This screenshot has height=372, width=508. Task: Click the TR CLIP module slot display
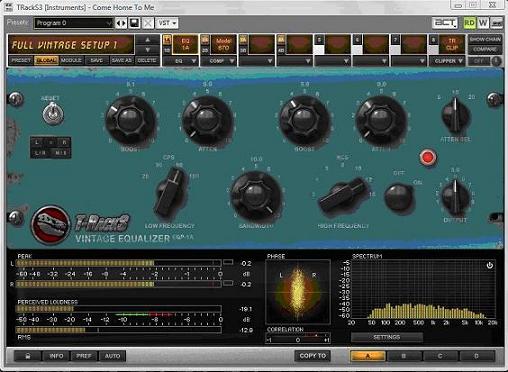coord(452,44)
